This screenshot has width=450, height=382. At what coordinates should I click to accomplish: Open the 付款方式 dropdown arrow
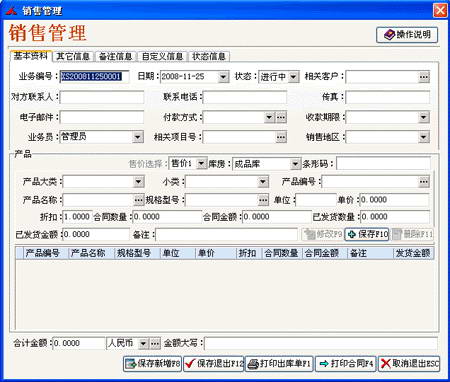(x=269, y=117)
